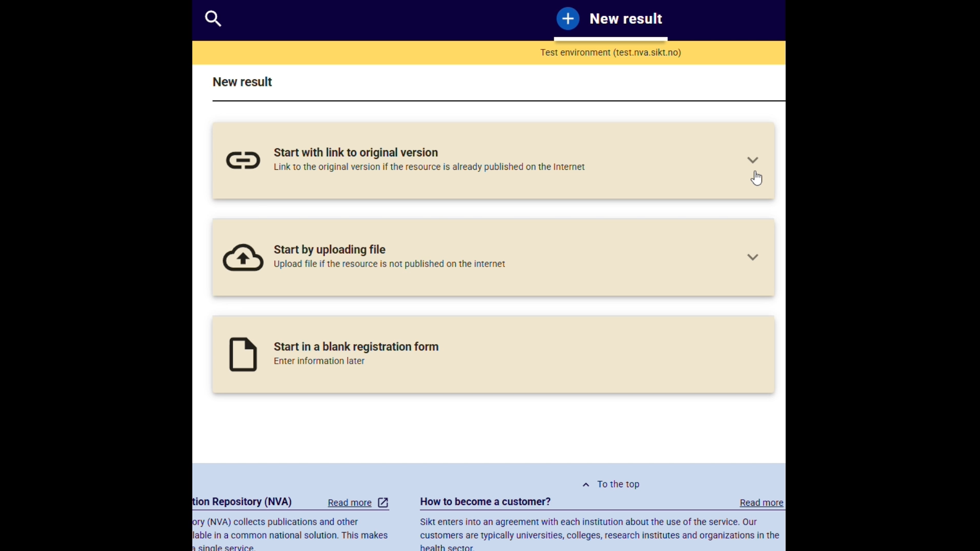Screen dimensions: 980x551
Task: Click 'Start by uploading file' heading
Action: click(x=330, y=250)
